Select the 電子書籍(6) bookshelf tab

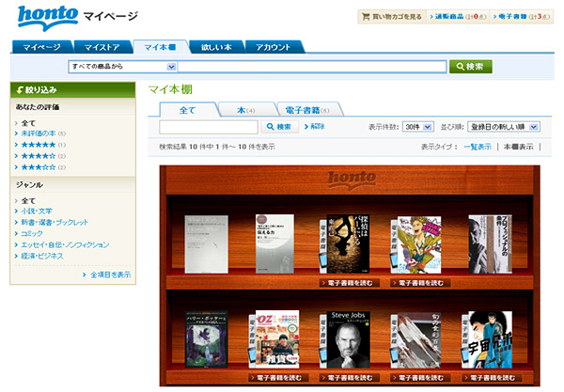click(x=307, y=110)
